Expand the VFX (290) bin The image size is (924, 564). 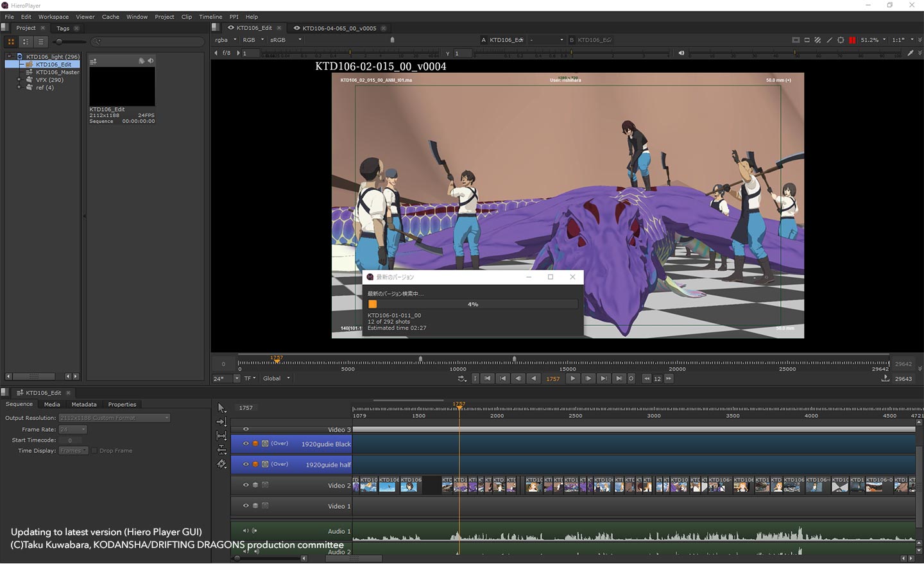[x=19, y=80]
